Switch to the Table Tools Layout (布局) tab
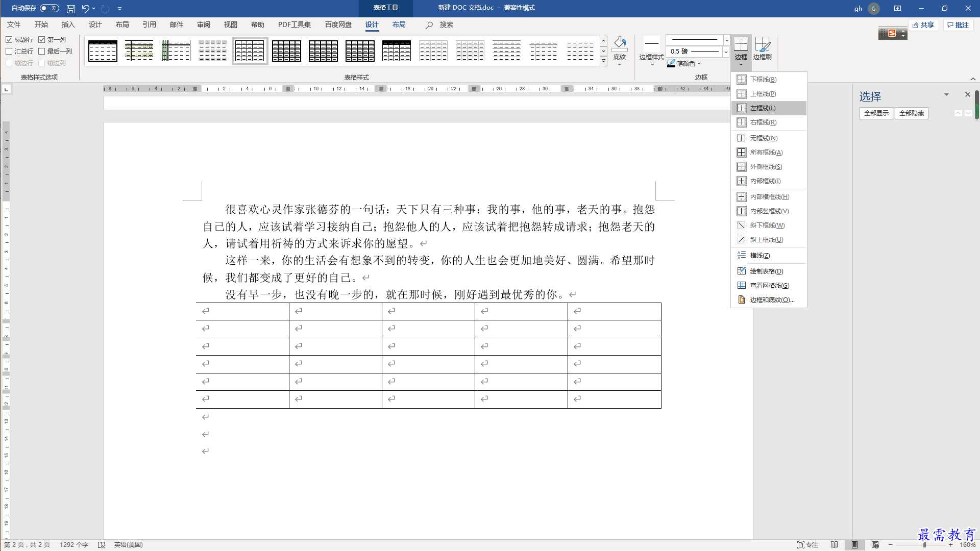The height and width of the screenshot is (551, 980). point(399,24)
